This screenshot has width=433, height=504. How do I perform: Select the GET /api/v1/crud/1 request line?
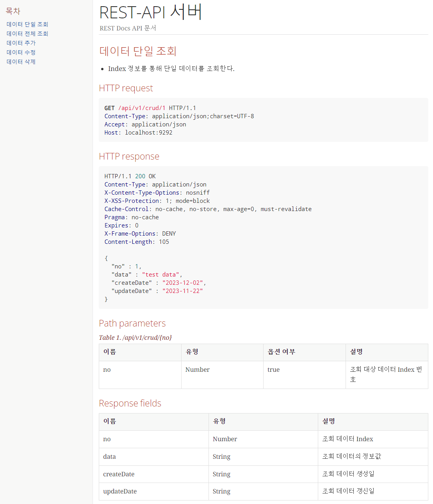click(x=150, y=108)
